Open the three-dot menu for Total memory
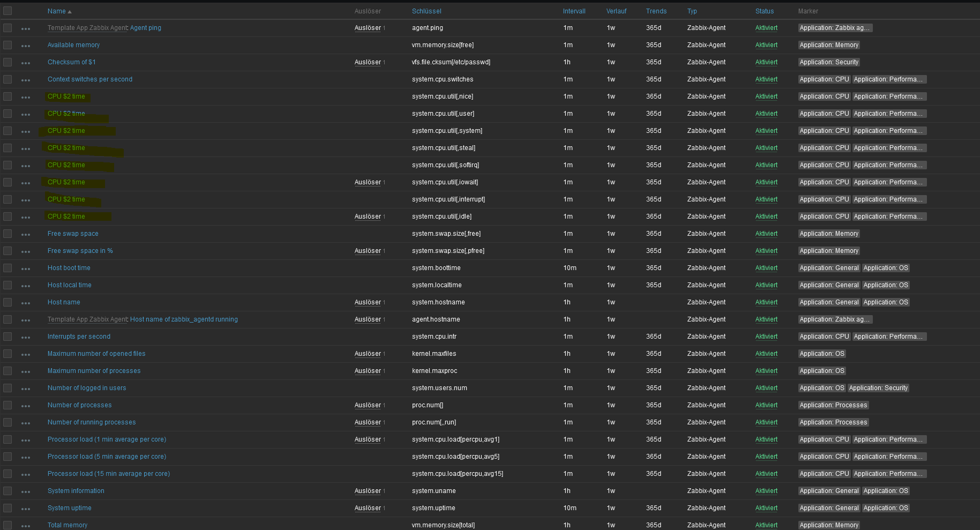The height and width of the screenshot is (530, 980). pyautogui.click(x=26, y=526)
